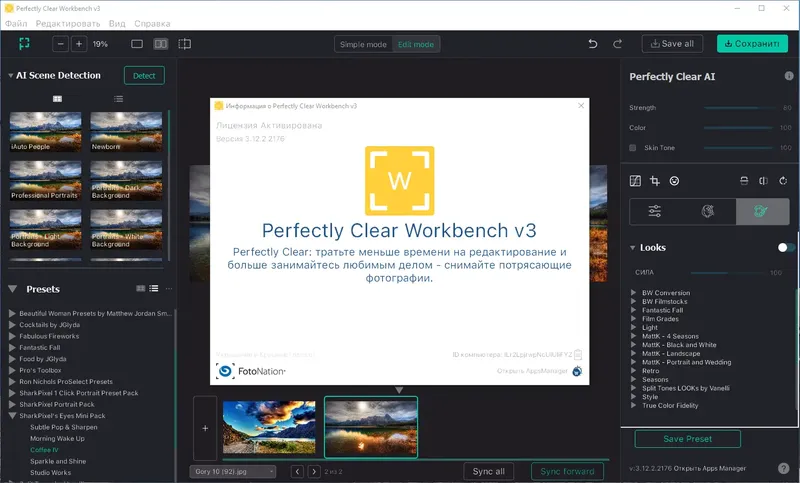
Task: Open the Справка menu
Action: 152,23
